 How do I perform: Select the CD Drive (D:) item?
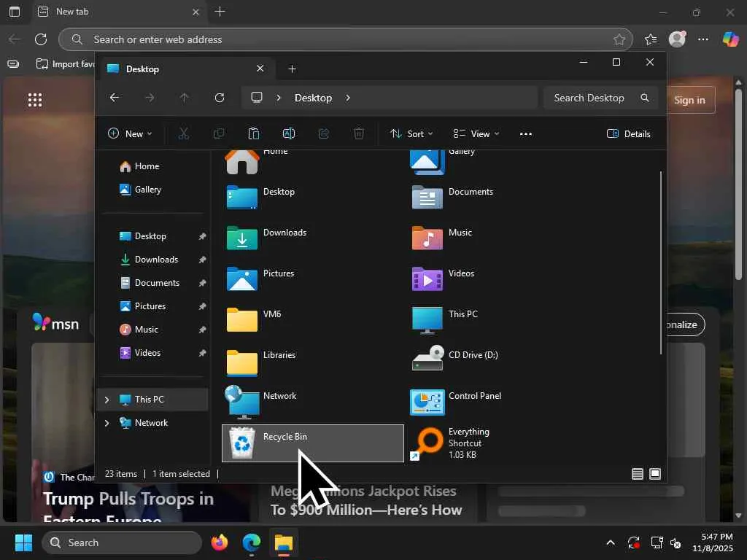(498, 361)
